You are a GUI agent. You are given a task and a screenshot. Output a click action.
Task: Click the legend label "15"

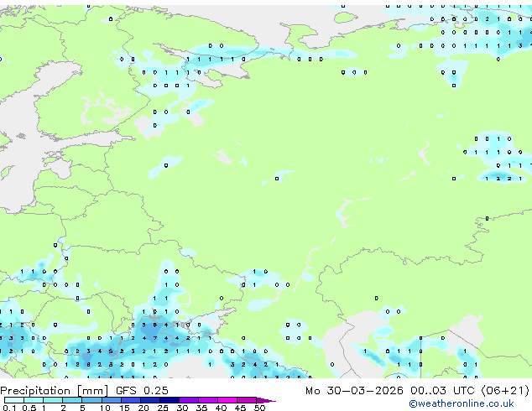[124, 408]
